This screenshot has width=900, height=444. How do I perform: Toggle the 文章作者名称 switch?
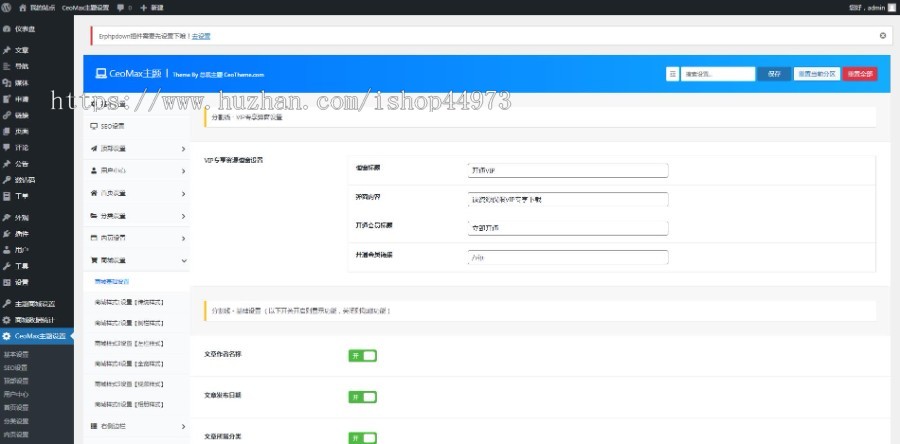362,356
